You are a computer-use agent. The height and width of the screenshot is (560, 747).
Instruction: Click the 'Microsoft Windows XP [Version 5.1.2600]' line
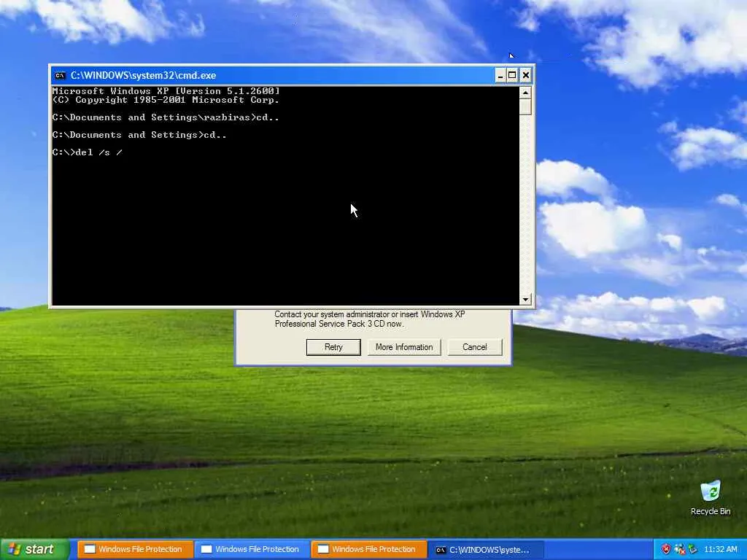[166, 91]
